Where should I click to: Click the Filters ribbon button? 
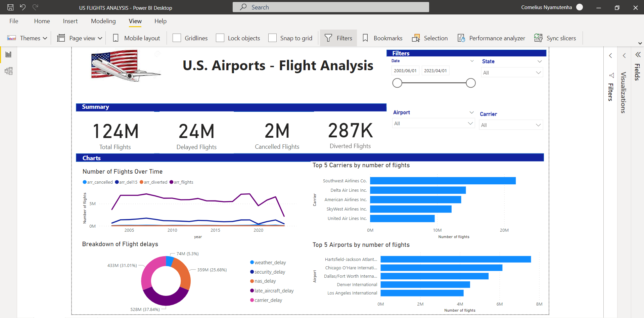[x=338, y=38]
